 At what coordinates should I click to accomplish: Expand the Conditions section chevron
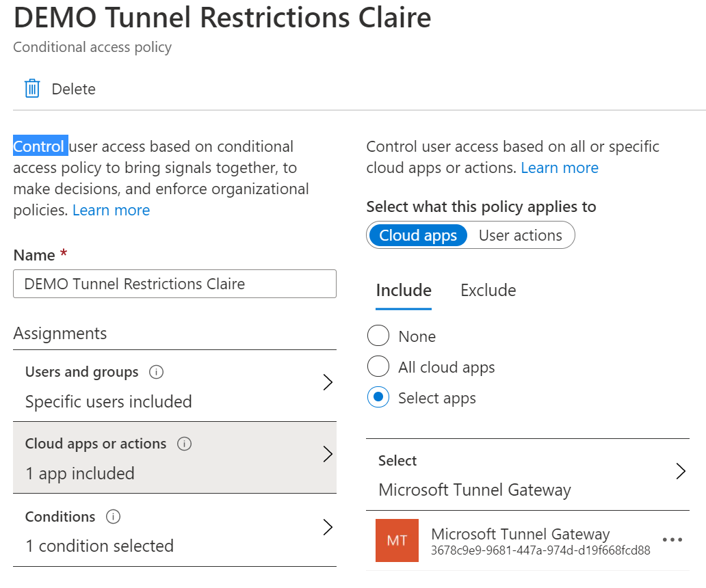pyautogui.click(x=328, y=527)
